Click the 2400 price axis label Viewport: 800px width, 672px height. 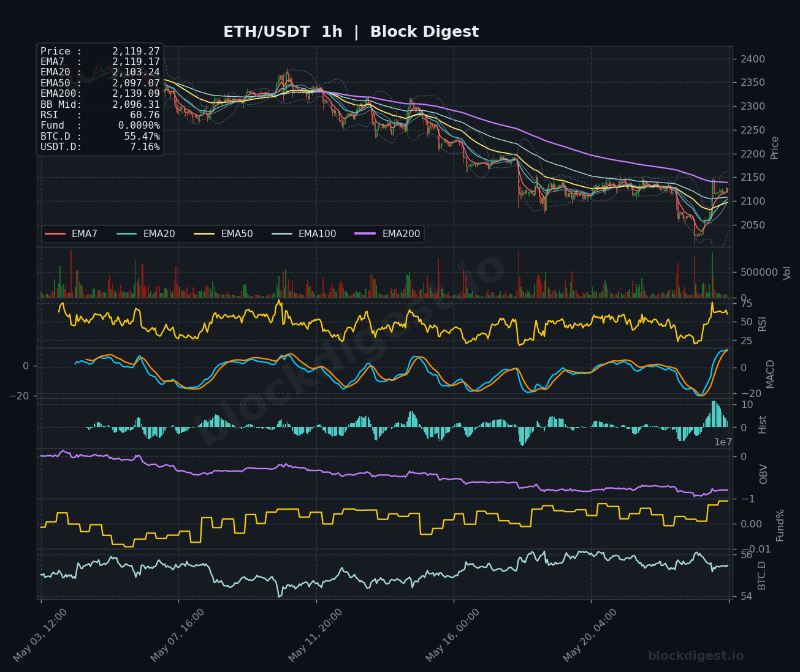752,59
